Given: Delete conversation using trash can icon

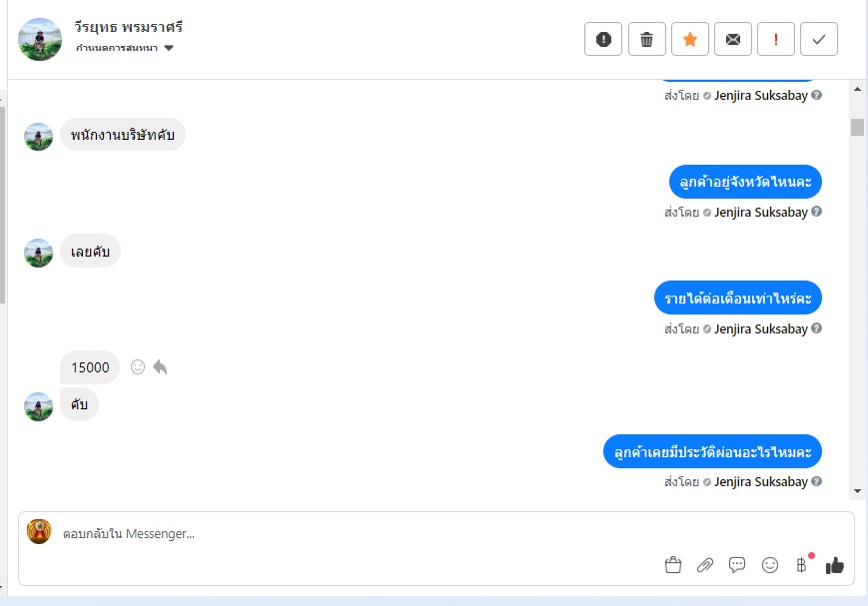Looking at the screenshot, I should click(x=646, y=39).
